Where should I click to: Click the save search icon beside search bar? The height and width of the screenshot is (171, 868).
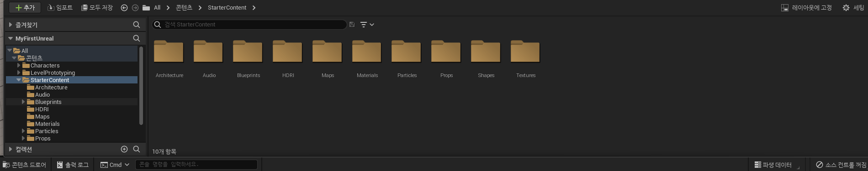pos(352,25)
